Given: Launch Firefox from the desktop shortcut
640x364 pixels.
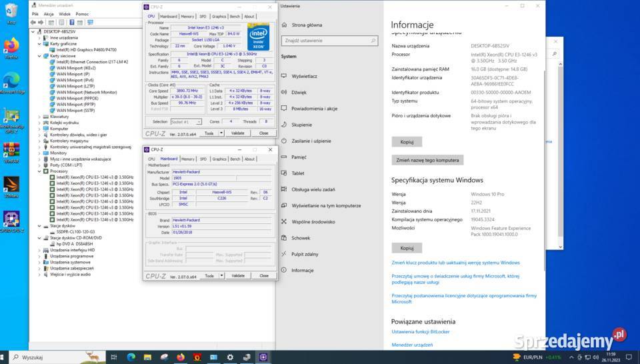Looking at the screenshot, I should (x=11, y=48).
